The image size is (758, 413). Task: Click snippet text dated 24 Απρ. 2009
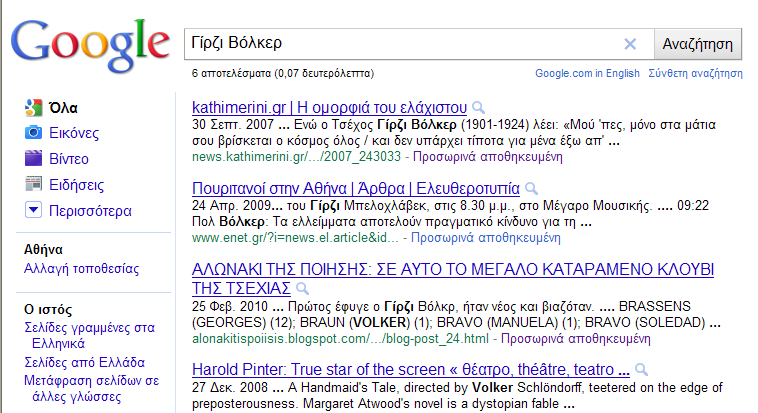(x=451, y=214)
